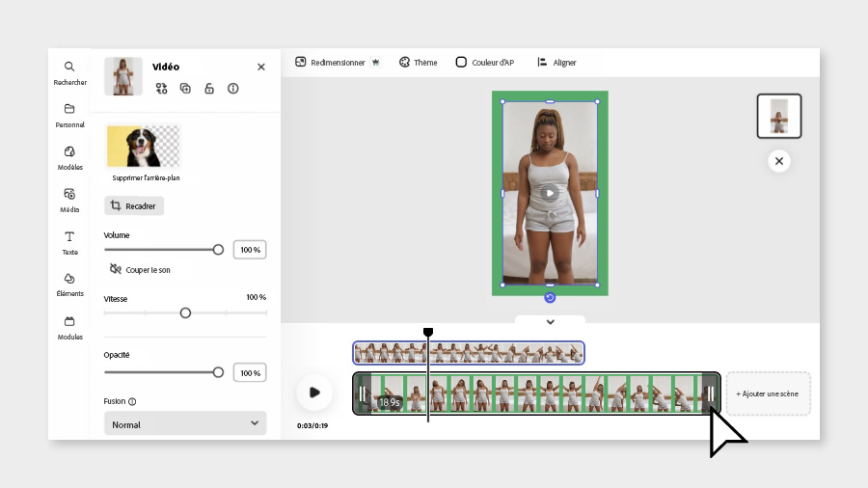The image size is (868, 488).
Task: Click the page thumbnail at top right
Action: pyautogui.click(x=779, y=116)
